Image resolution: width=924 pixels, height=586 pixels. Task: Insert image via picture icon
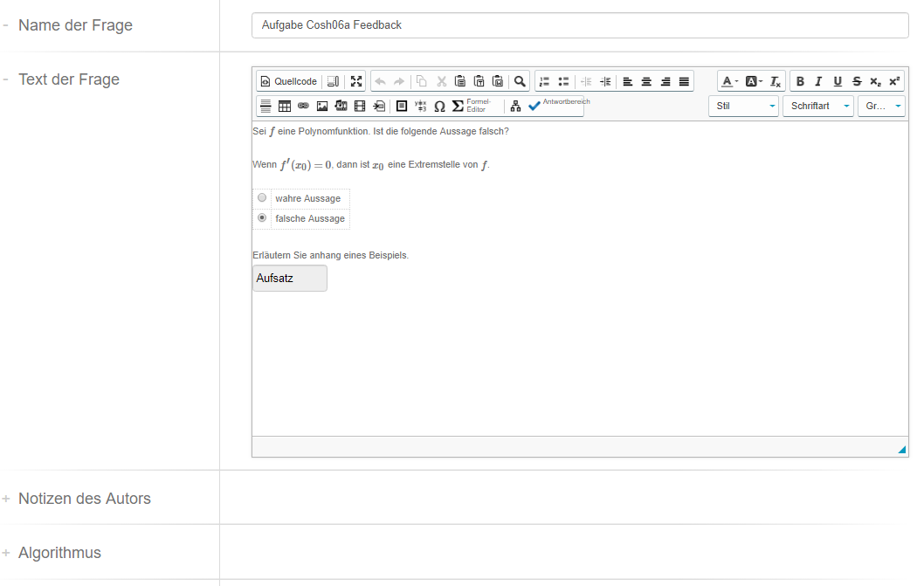tap(322, 107)
